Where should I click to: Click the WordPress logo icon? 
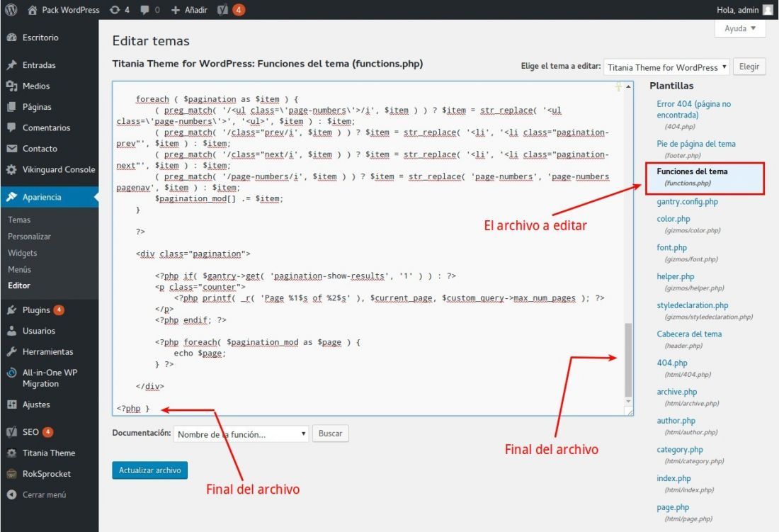pos(11,9)
